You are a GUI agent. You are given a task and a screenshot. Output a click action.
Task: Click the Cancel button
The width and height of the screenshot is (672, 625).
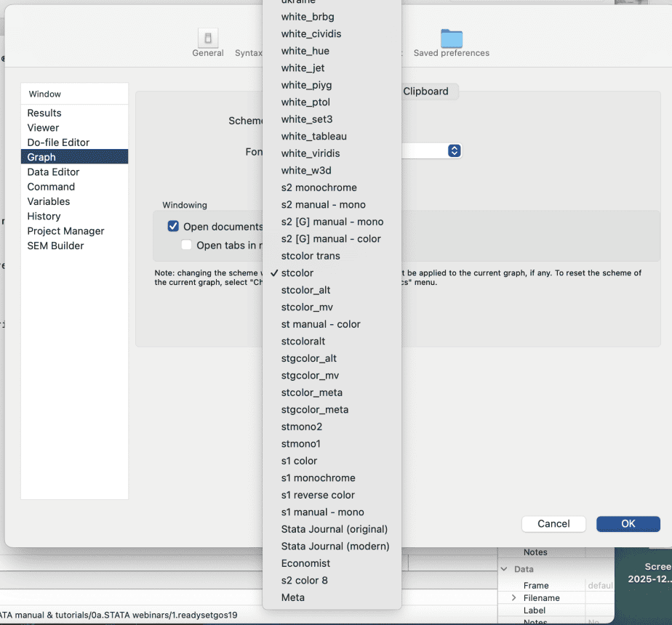(553, 523)
